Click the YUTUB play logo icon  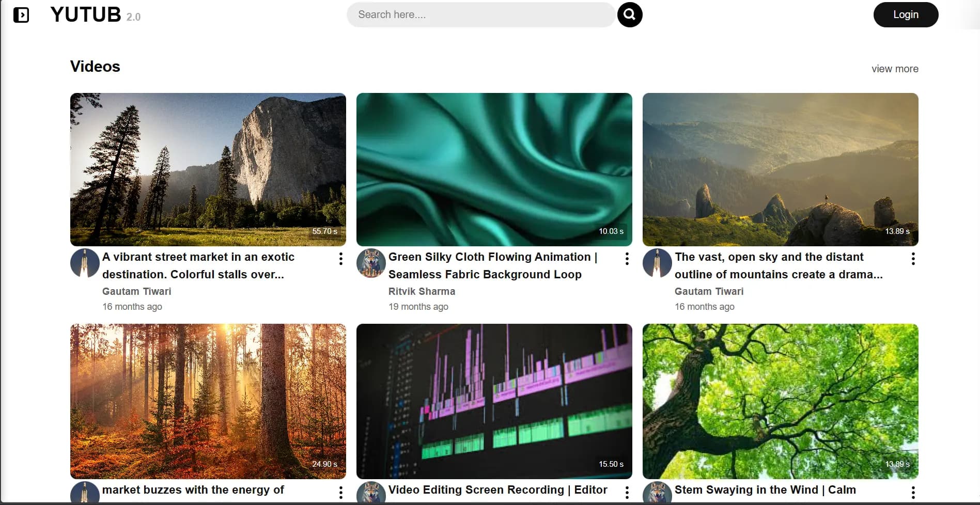21,15
